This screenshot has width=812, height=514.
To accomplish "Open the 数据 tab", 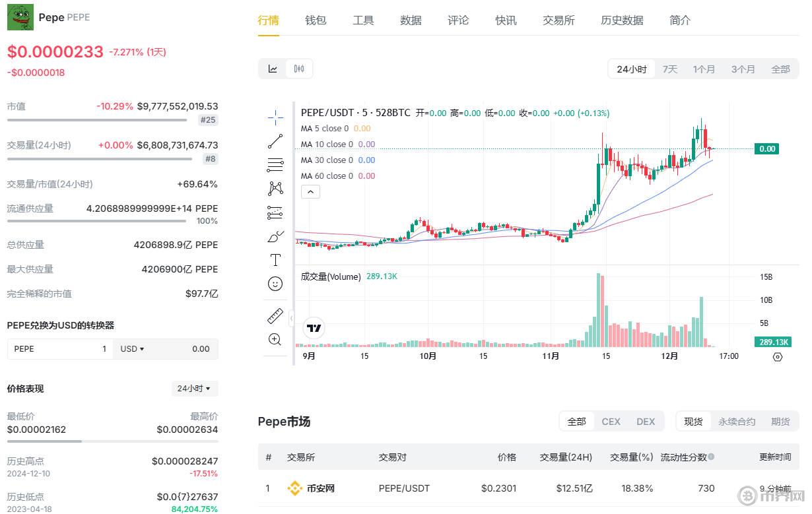I will click(411, 20).
